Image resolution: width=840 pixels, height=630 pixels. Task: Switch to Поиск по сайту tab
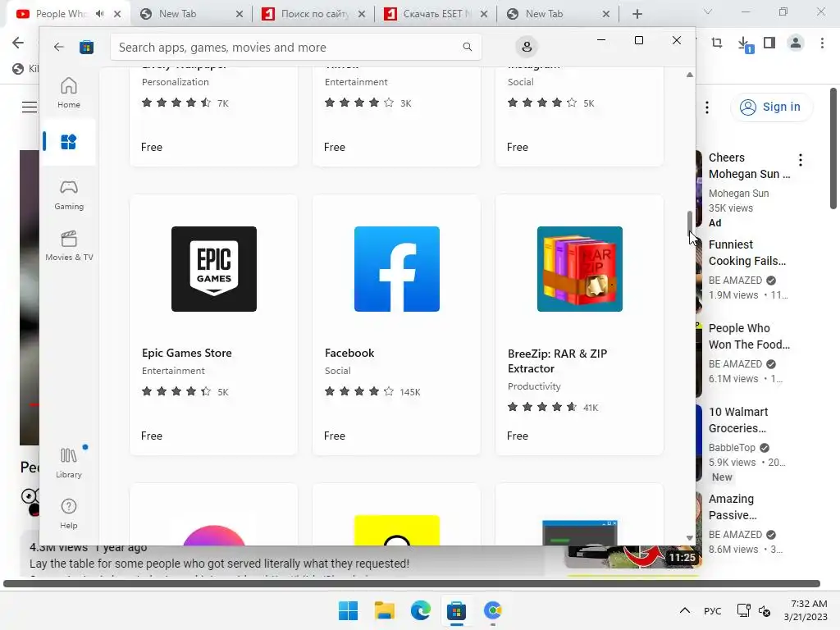[x=313, y=14]
